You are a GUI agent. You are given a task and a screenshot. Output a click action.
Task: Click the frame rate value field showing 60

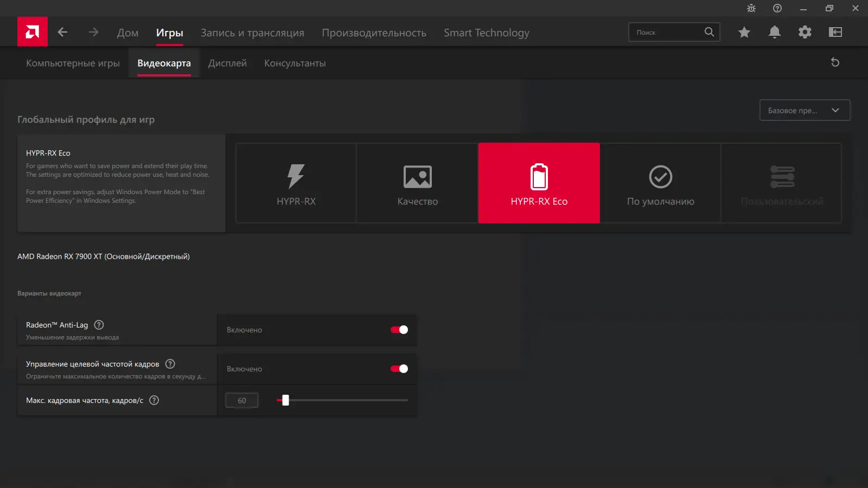point(241,400)
